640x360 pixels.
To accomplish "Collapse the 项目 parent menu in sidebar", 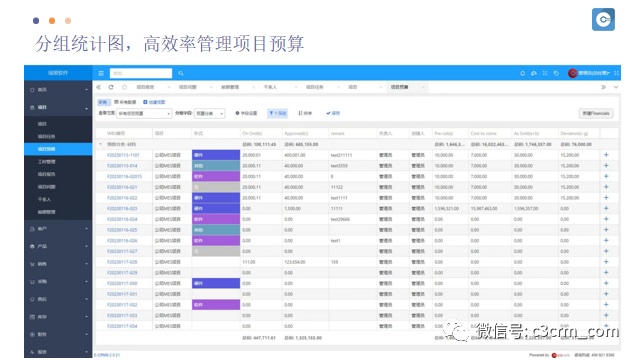I will (x=58, y=107).
